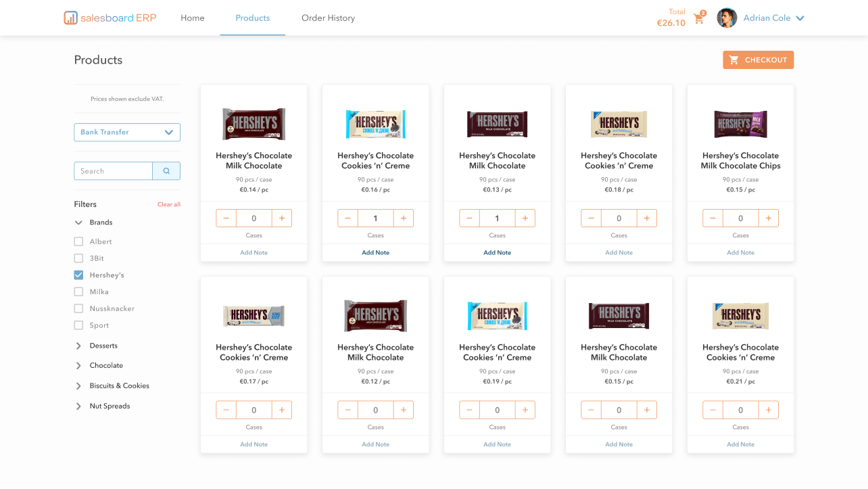Add Note to €0.16 Cookies 'n' Creme
The height and width of the screenshot is (489, 868).
click(376, 253)
